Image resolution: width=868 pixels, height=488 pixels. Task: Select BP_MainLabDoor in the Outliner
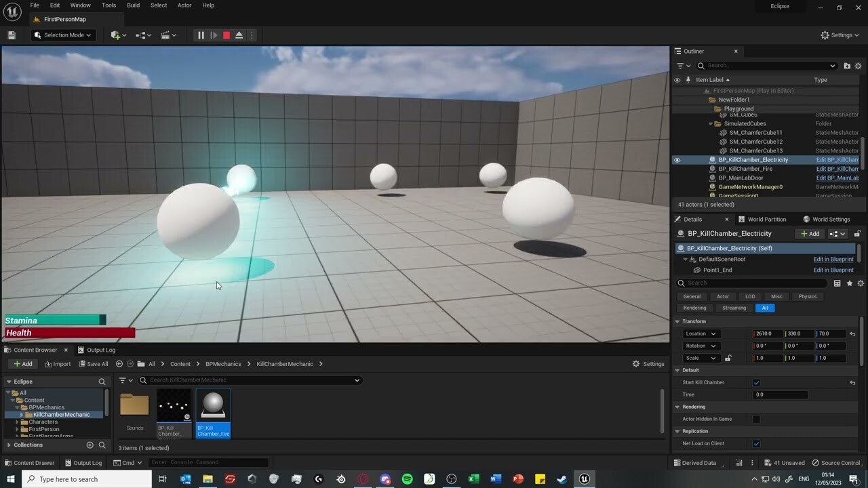click(x=741, y=178)
